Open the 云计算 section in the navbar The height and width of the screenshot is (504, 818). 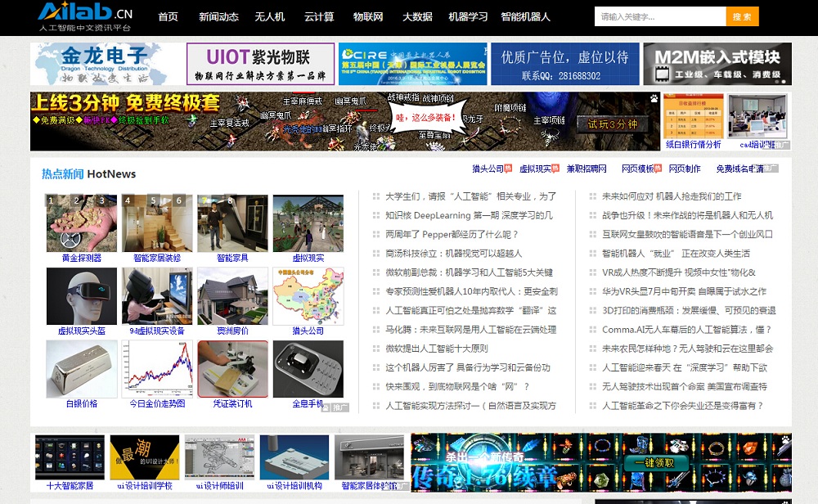click(319, 17)
